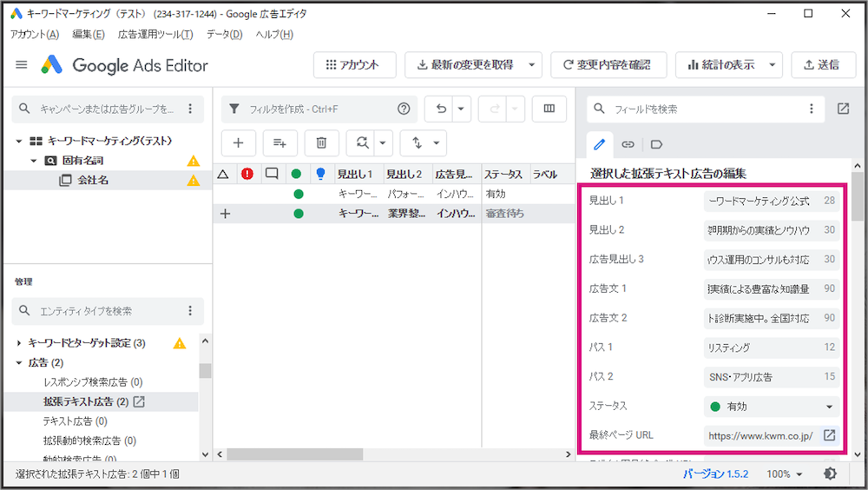868x490 pixels.
Task: Open the アカウント(A) menu
Action: click(x=35, y=35)
